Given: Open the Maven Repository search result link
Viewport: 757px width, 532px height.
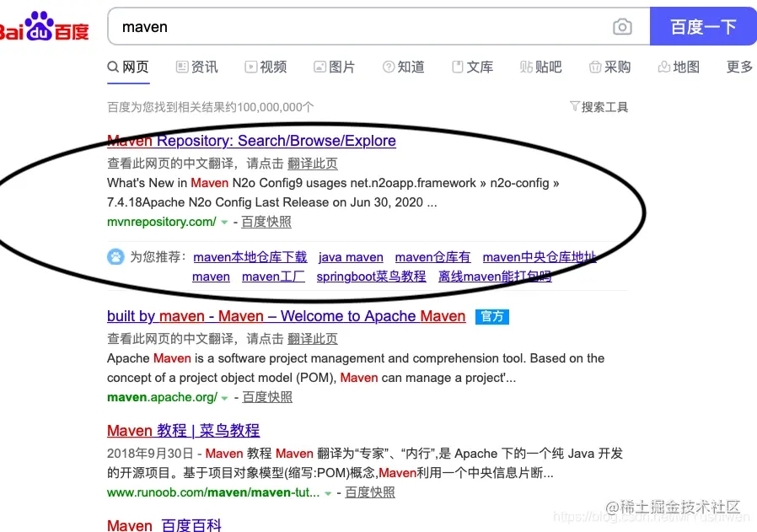Looking at the screenshot, I should coord(251,141).
